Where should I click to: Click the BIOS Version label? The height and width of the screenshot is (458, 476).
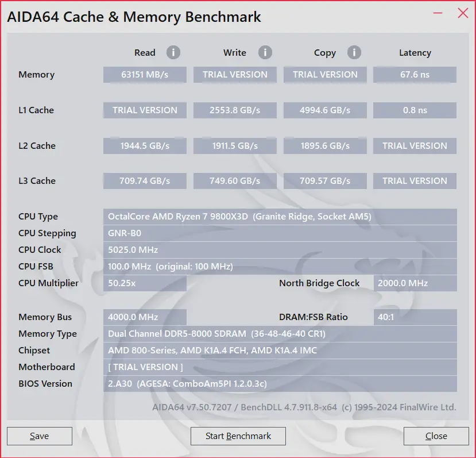(x=45, y=384)
